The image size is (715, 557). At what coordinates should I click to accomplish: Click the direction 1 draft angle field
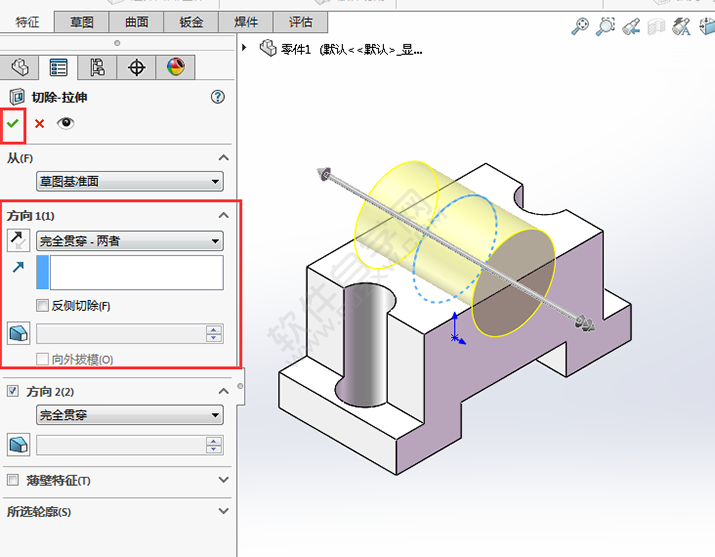click(x=121, y=334)
